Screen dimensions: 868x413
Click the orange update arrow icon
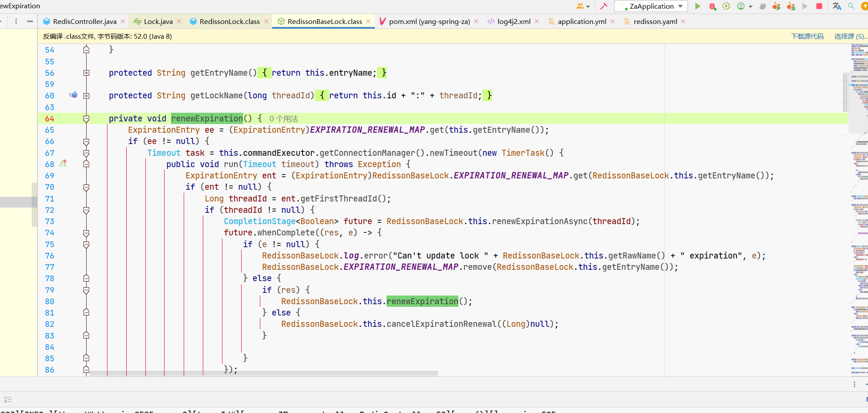[864, 6]
